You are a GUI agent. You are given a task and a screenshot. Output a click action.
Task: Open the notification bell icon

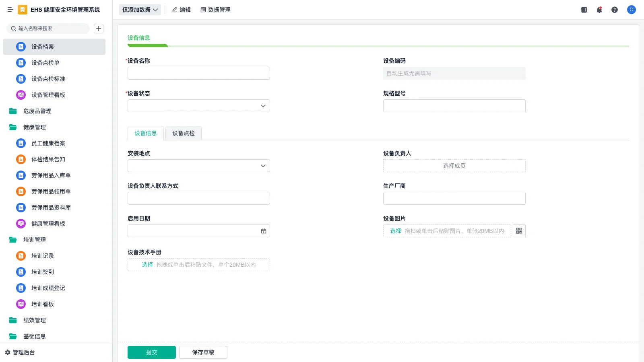pyautogui.click(x=599, y=10)
